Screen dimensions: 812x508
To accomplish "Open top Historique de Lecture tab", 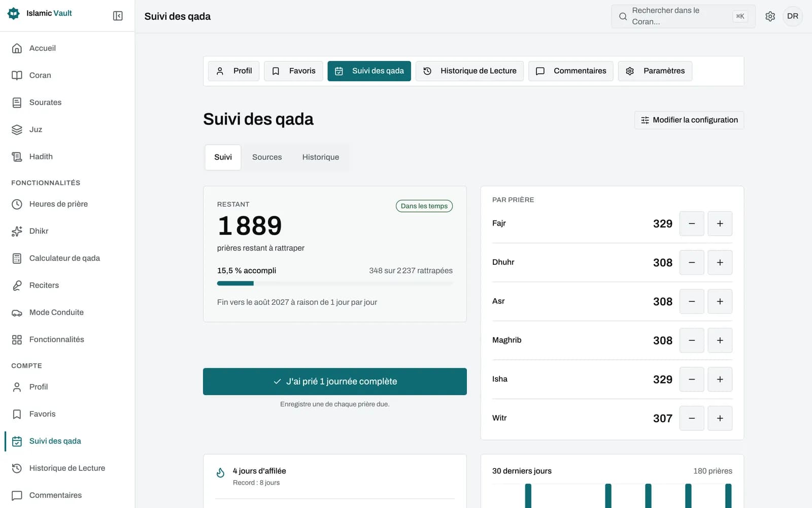I will (469, 71).
